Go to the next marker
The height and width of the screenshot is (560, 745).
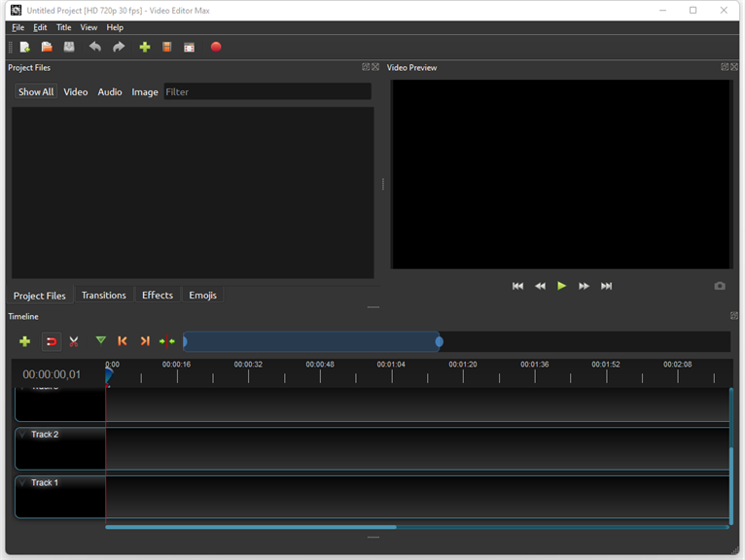(x=145, y=341)
